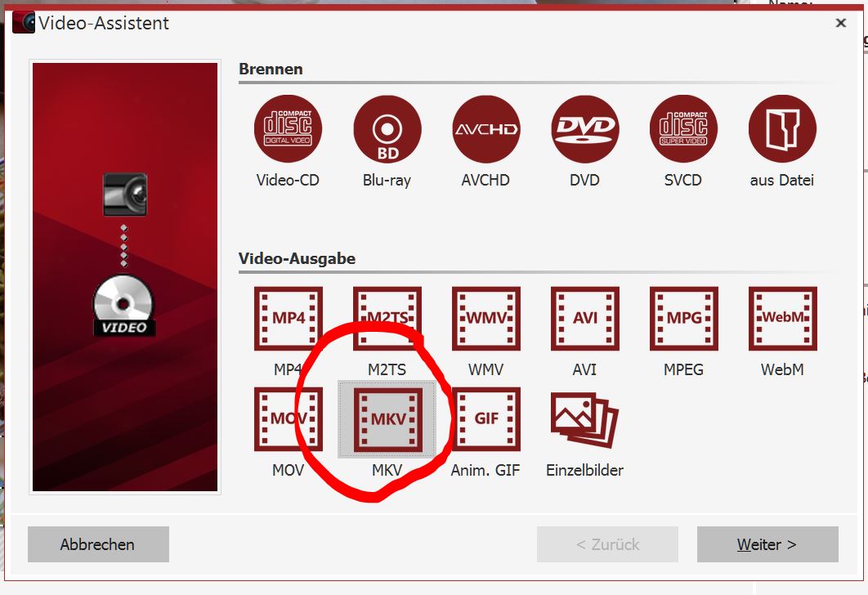Select SVCD super video disc
Image resolution: width=868 pixels, height=595 pixels.
[x=683, y=129]
